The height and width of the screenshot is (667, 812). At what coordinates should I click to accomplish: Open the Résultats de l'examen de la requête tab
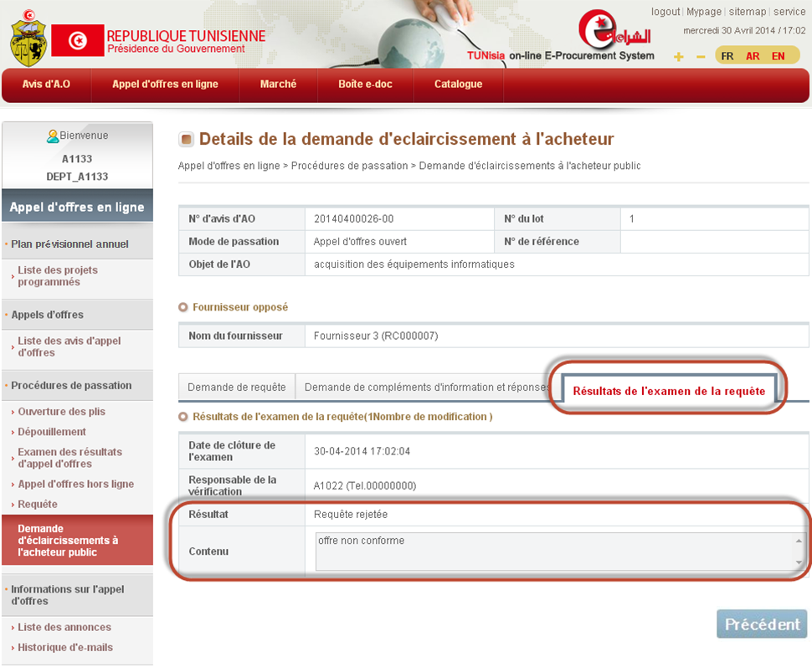click(x=668, y=391)
